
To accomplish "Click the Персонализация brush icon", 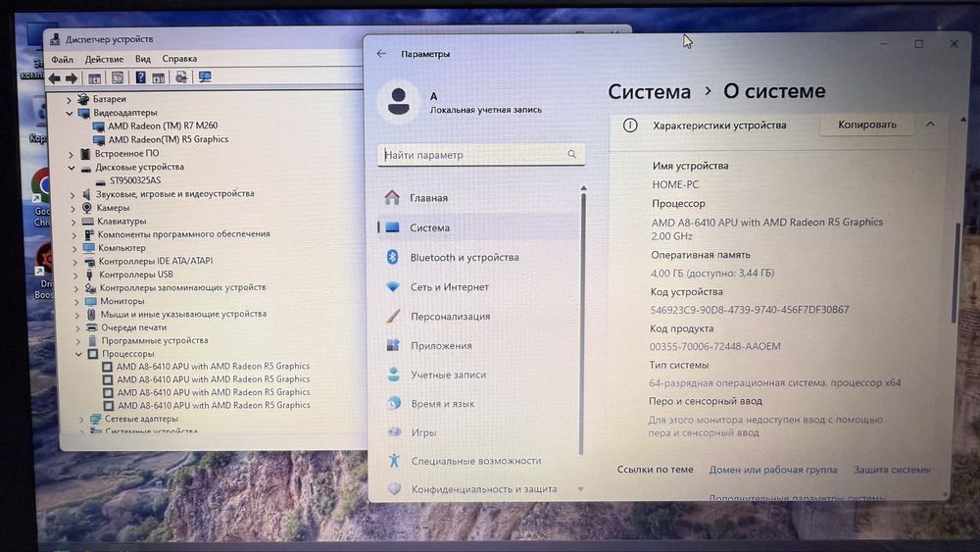I will (x=393, y=317).
